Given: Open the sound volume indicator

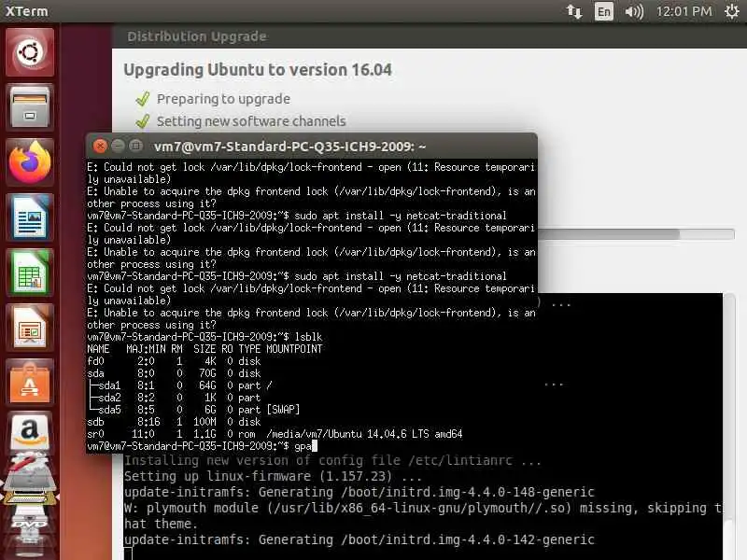Looking at the screenshot, I should 634,11.
